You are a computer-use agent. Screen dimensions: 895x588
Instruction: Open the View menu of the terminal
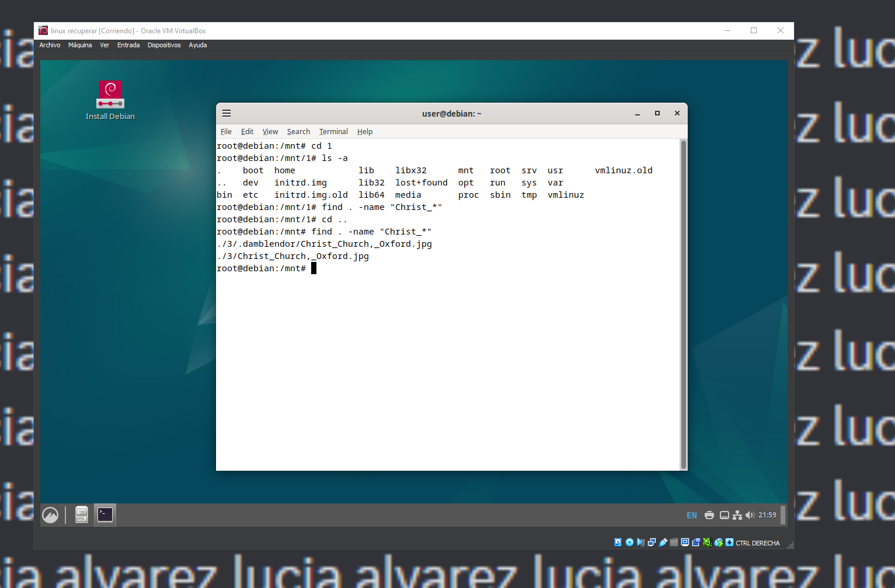click(x=270, y=131)
